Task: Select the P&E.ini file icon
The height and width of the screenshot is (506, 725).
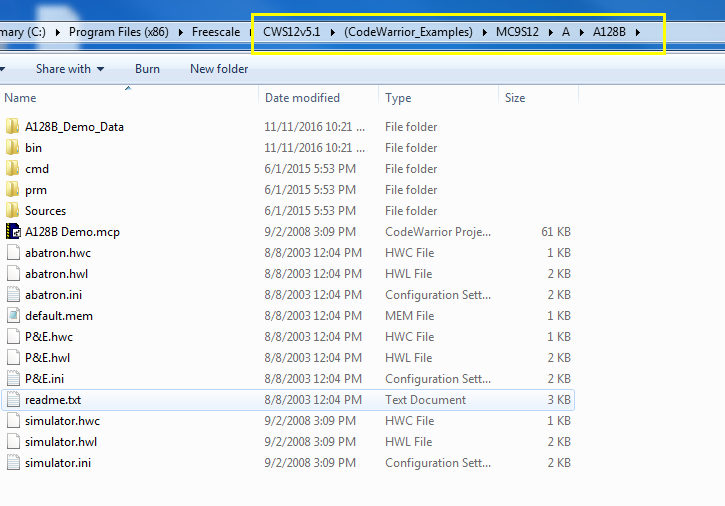Action: [13, 378]
